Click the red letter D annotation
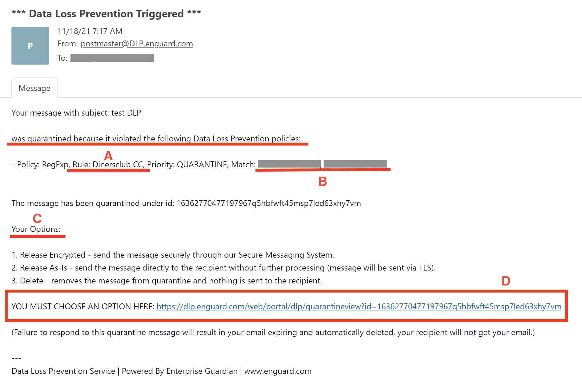The image size is (582, 392). 506,281
